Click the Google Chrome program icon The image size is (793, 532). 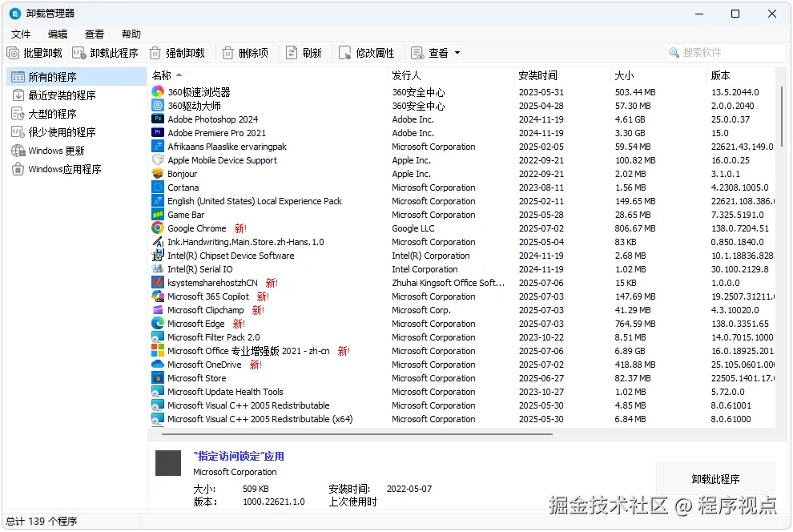point(158,228)
